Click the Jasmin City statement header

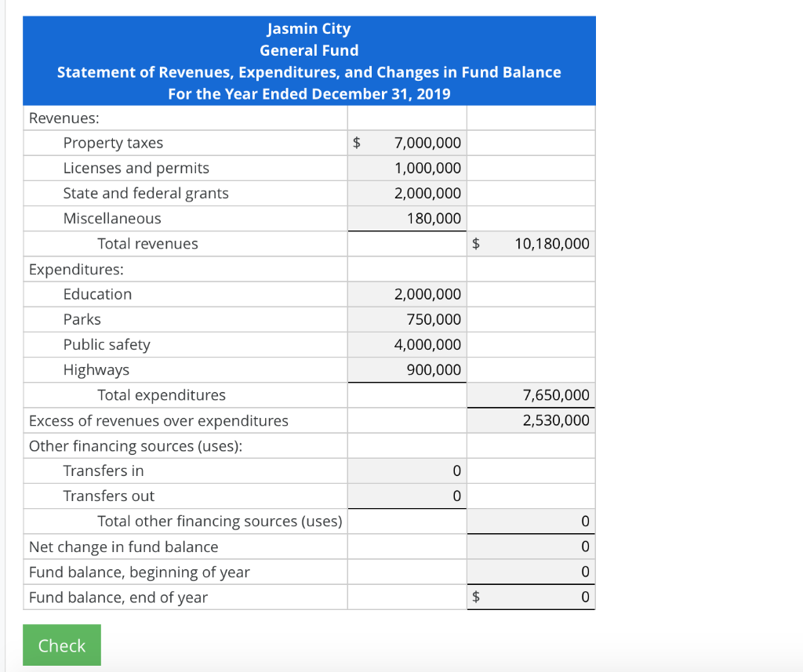pos(309,60)
